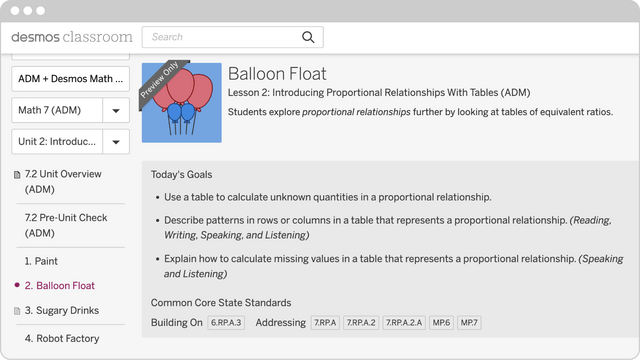The width and height of the screenshot is (640, 360).
Task: Click the MP.7 standard tag
Action: pyautogui.click(x=469, y=322)
